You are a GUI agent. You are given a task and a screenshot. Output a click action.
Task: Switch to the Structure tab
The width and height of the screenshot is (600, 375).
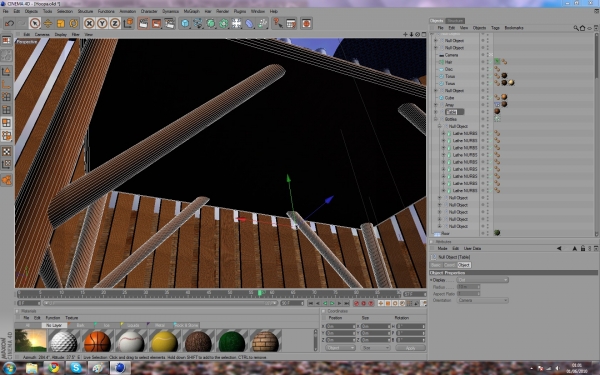(455, 21)
